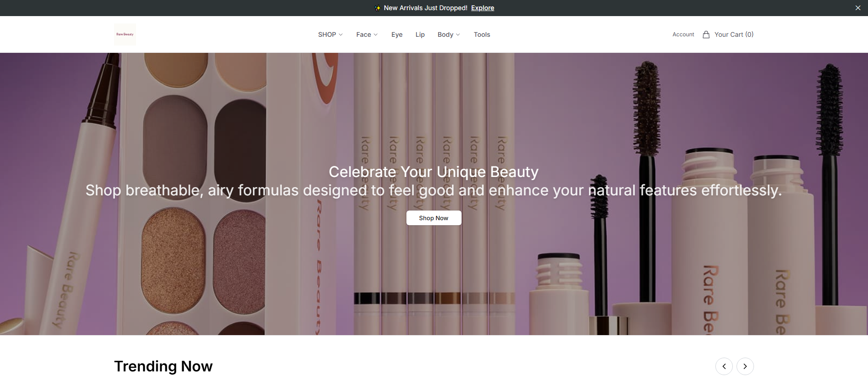Image resolution: width=868 pixels, height=376 pixels.
Task: View Your Cart (0)
Action: [x=734, y=34]
